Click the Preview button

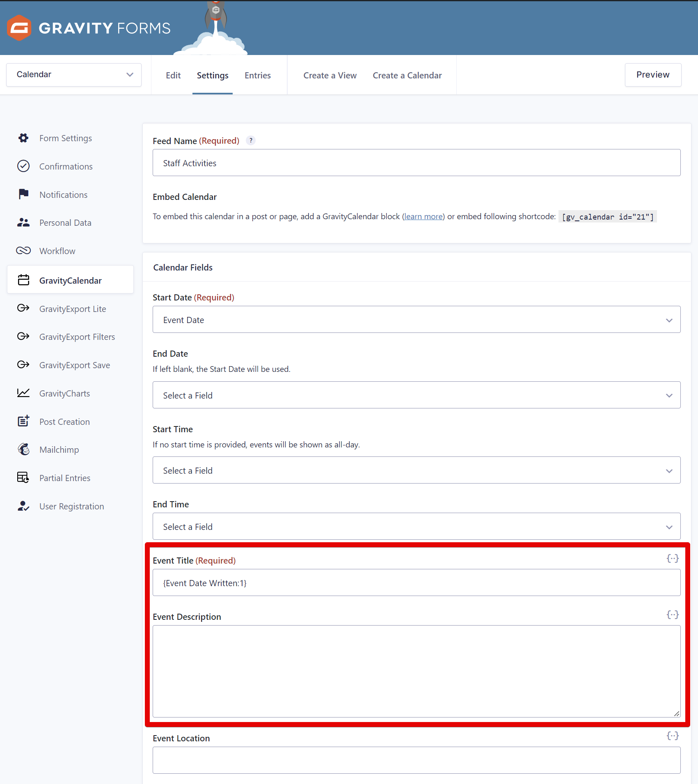point(652,75)
